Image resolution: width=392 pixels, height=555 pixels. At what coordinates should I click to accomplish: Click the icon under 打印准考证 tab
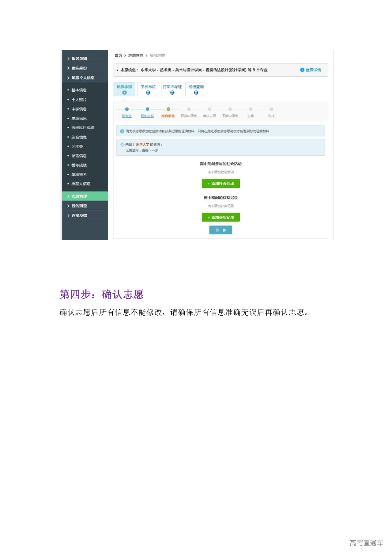coord(172,93)
